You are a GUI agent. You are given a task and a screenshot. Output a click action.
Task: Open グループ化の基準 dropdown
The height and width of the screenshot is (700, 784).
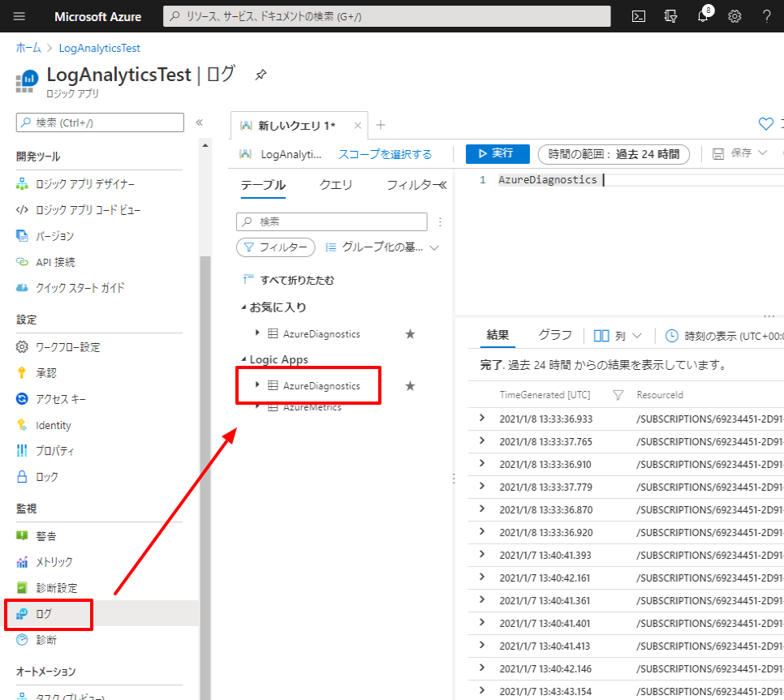[x=382, y=247]
